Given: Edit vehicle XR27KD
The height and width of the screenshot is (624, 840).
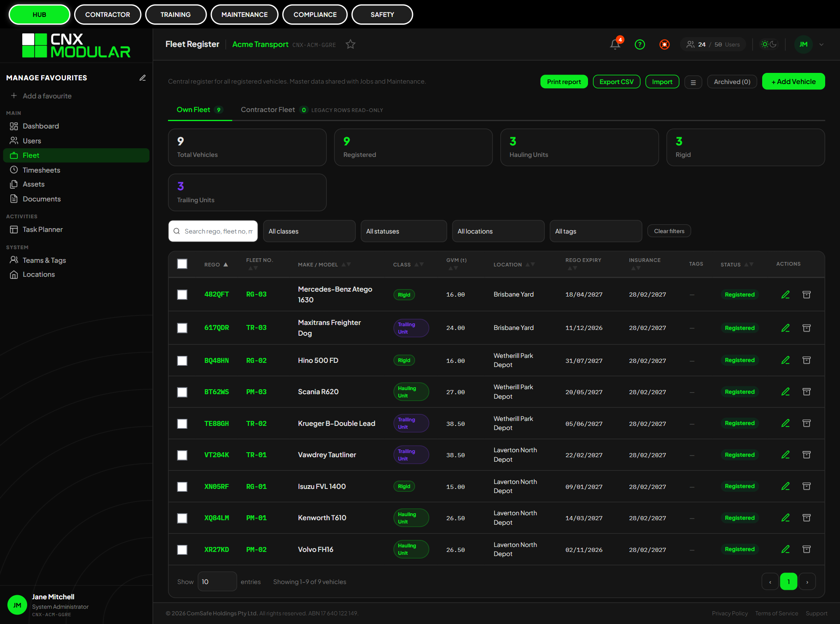Looking at the screenshot, I should [786, 549].
